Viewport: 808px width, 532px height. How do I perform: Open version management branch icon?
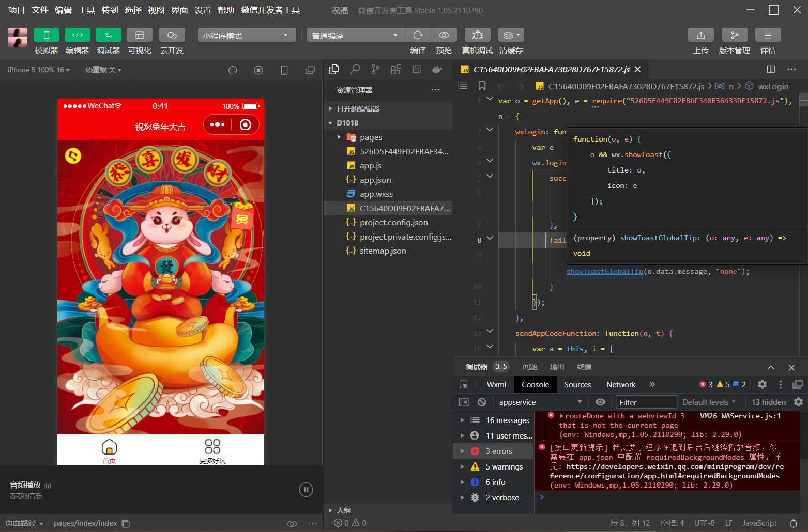tap(734, 35)
